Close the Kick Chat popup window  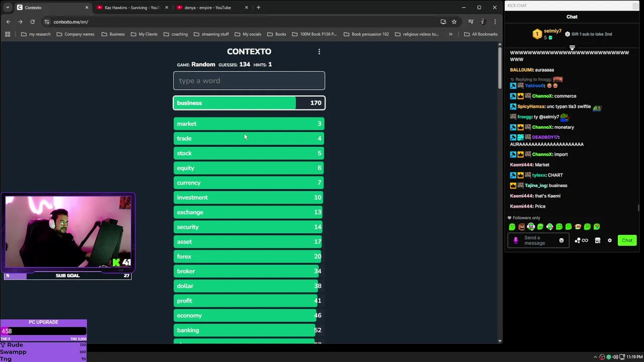click(x=636, y=6)
